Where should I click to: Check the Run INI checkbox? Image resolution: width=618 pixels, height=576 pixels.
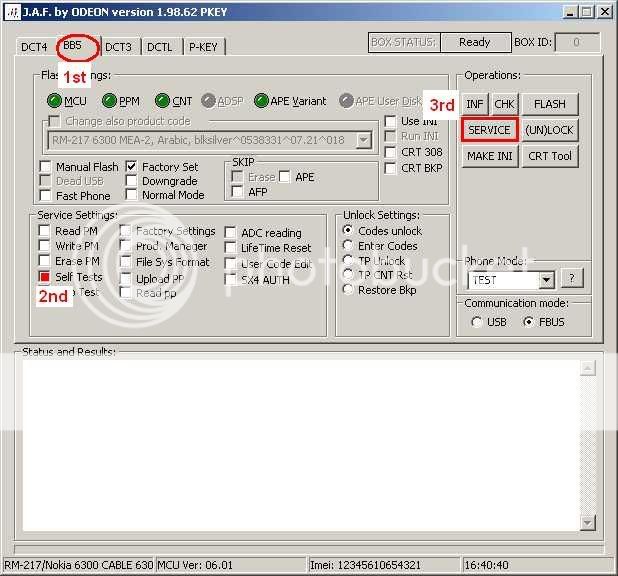click(390, 136)
